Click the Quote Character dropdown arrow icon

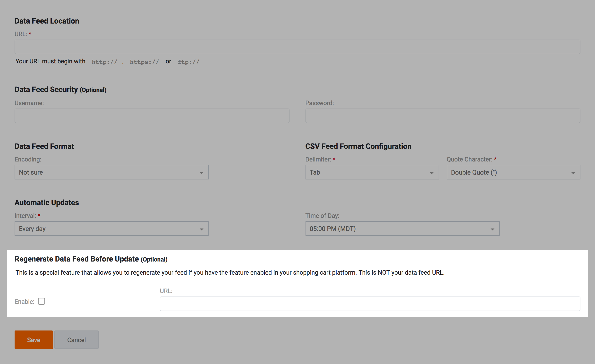(573, 173)
